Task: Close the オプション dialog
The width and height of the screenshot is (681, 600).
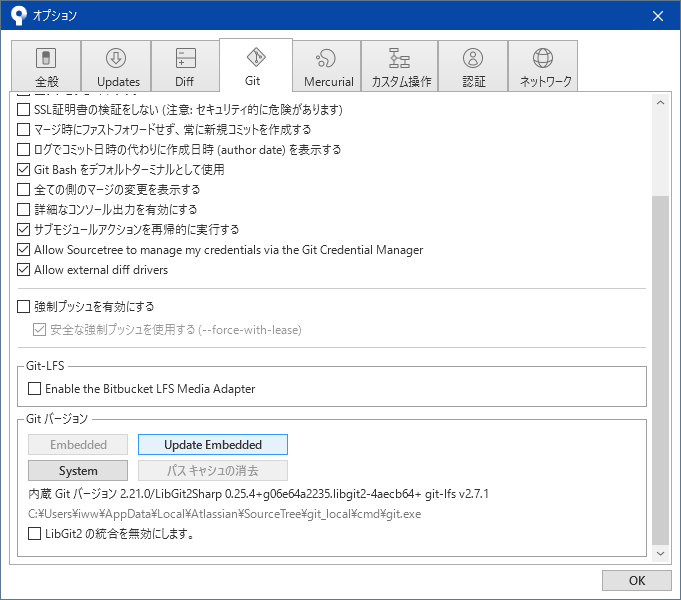Action: 658,16
